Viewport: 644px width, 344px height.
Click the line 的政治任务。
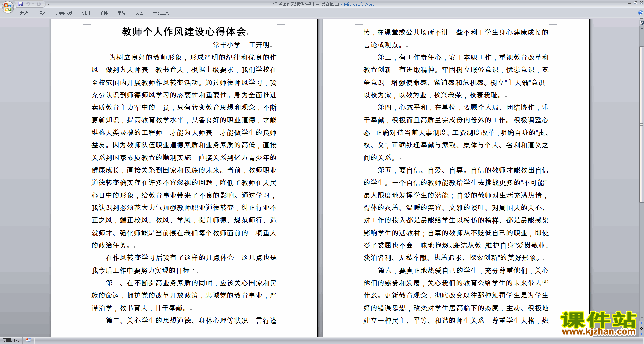coord(111,245)
